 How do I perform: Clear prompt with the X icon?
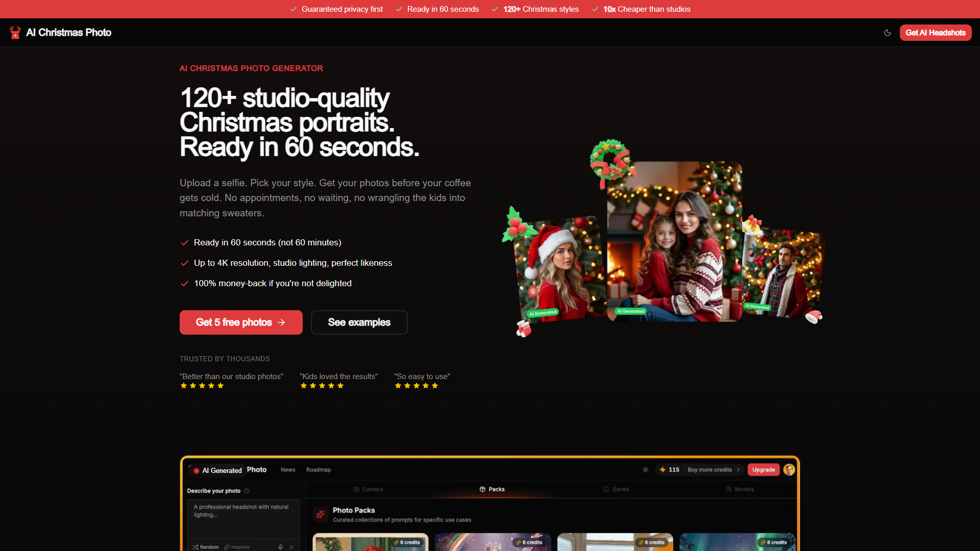(x=291, y=547)
